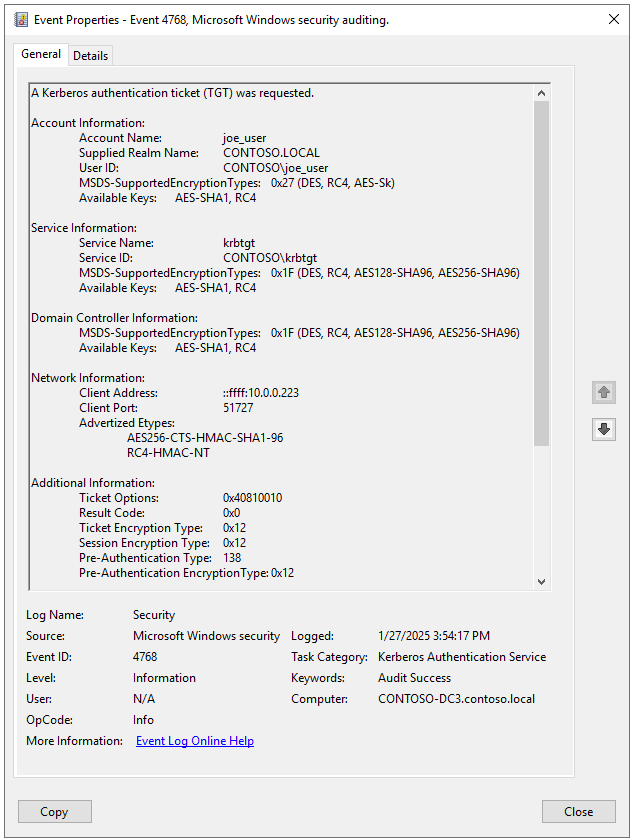
Task: Click the Service ID value CONTOSO\krbtgt
Action: point(270,258)
